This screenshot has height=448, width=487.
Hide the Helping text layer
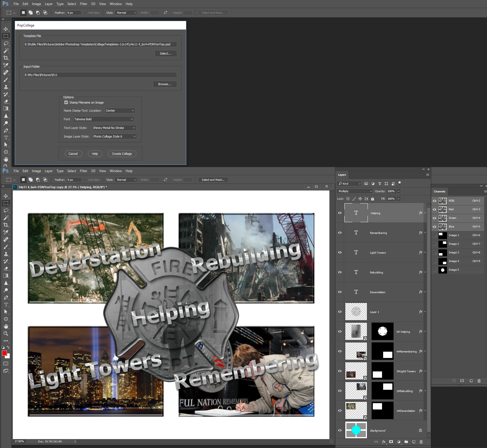(x=340, y=213)
